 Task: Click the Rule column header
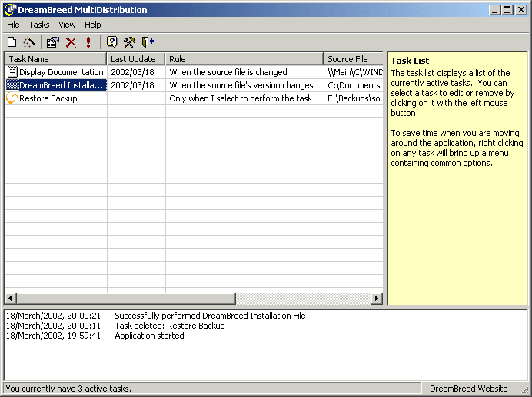(x=244, y=59)
